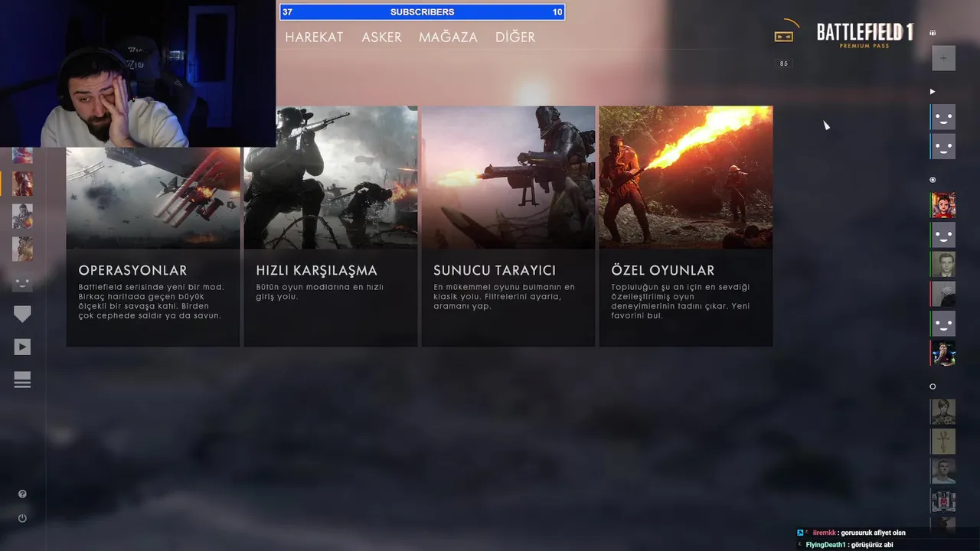Image resolution: width=980 pixels, height=551 pixels.
Task: Open the smiley profile icon in left sidebar
Action: coord(22,283)
